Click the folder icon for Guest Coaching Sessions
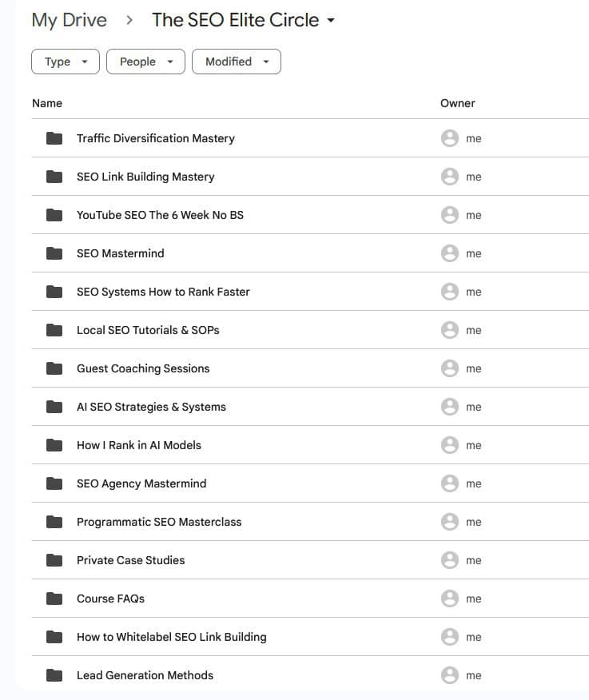 pos(54,368)
